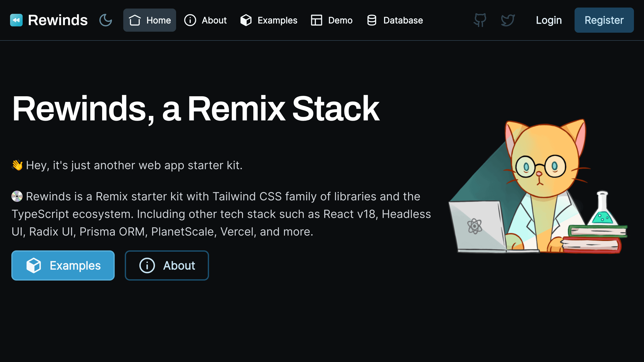Open the Twitter bird icon link

coord(508,20)
